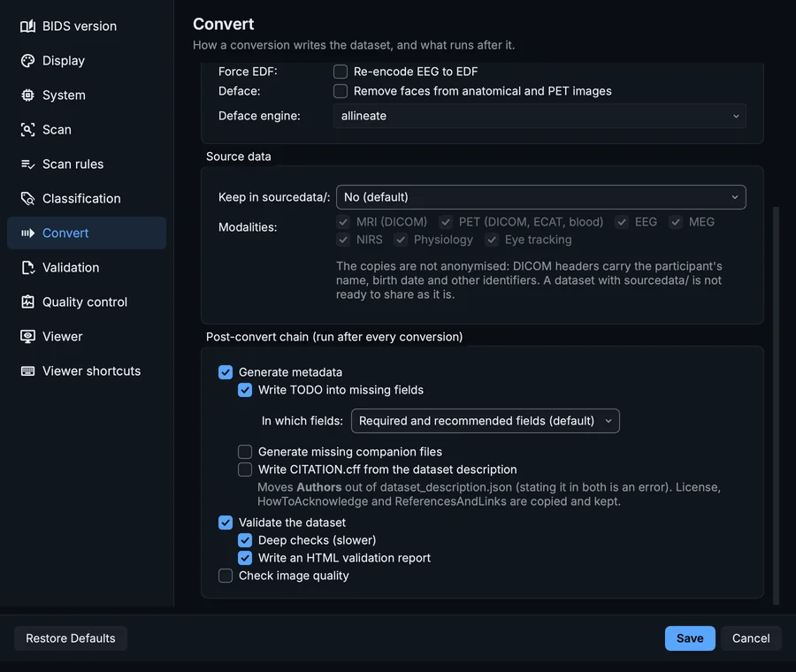The image size is (796, 672).
Task: Click the Classification tag icon
Action: (x=28, y=198)
